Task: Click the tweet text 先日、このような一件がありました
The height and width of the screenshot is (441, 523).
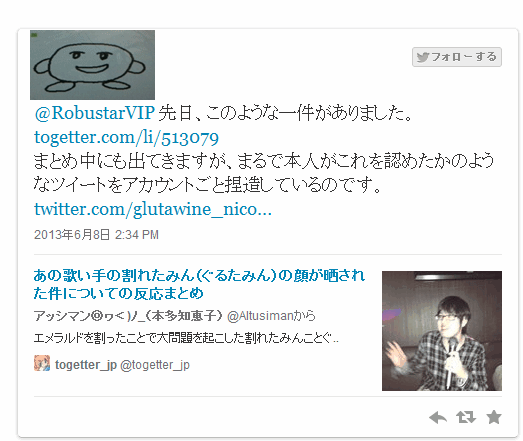Action: [286, 113]
